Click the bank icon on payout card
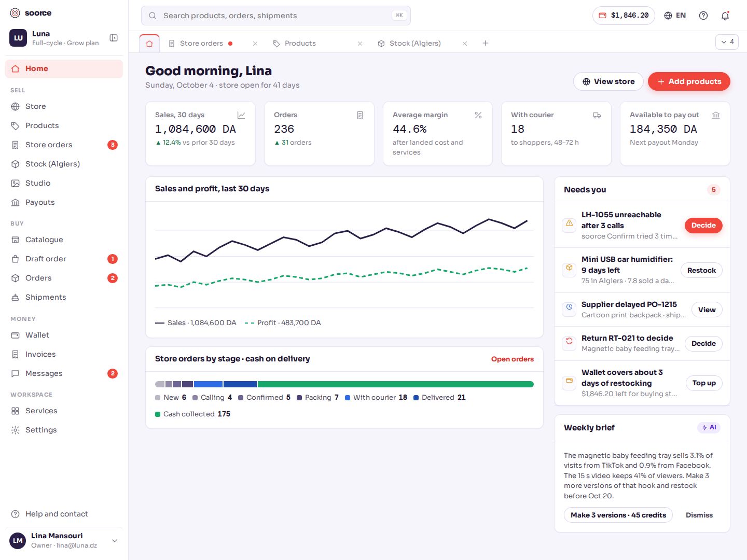Image resolution: width=747 pixels, height=560 pixels. pyautogui.click(x=716, y=115)
